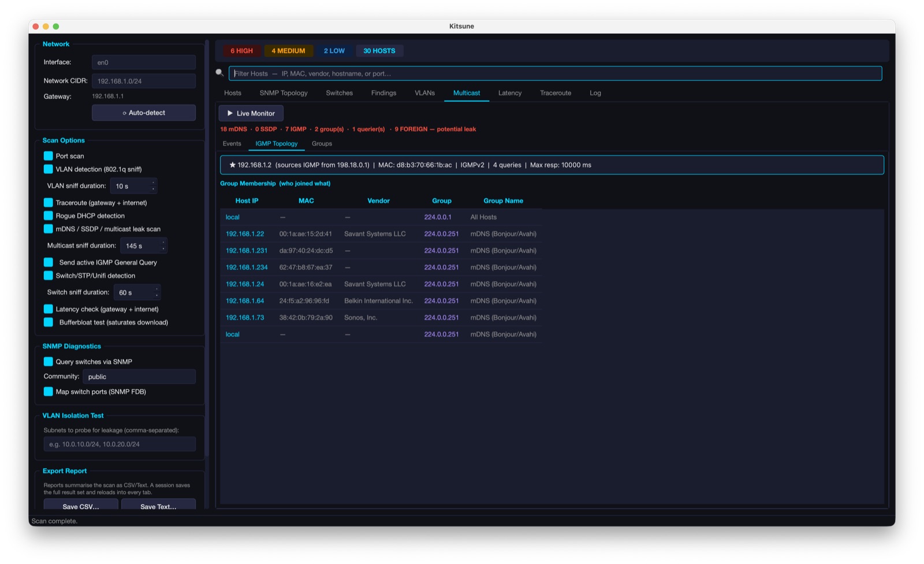The width and height of the screenshot is (924, 564).
Task: Click the 30 HOSTS badge
Action: (379, 51)
